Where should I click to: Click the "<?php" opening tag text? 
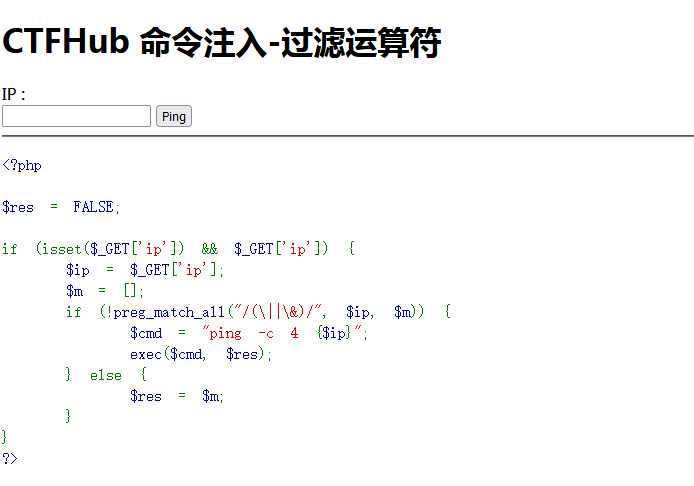pos(22,165)
